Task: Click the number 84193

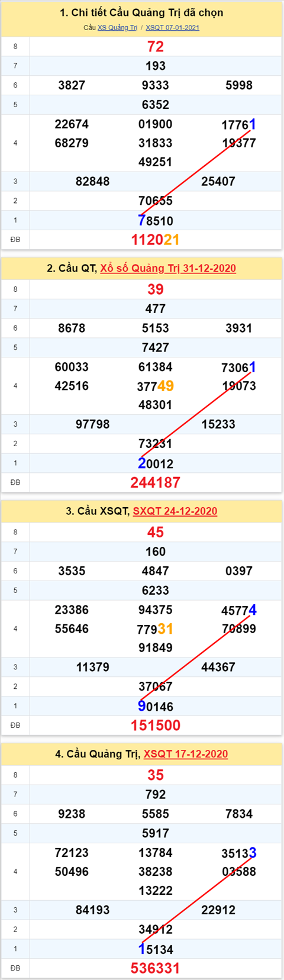Action: (93, 910)
